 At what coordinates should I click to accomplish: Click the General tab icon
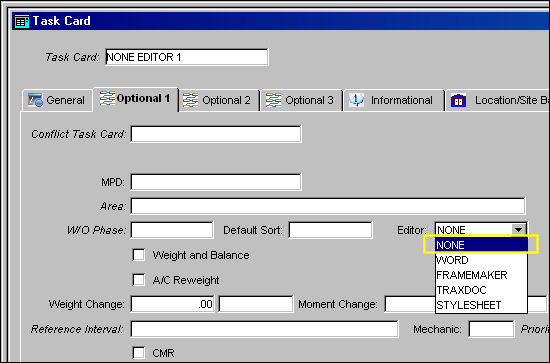[35, 100]
